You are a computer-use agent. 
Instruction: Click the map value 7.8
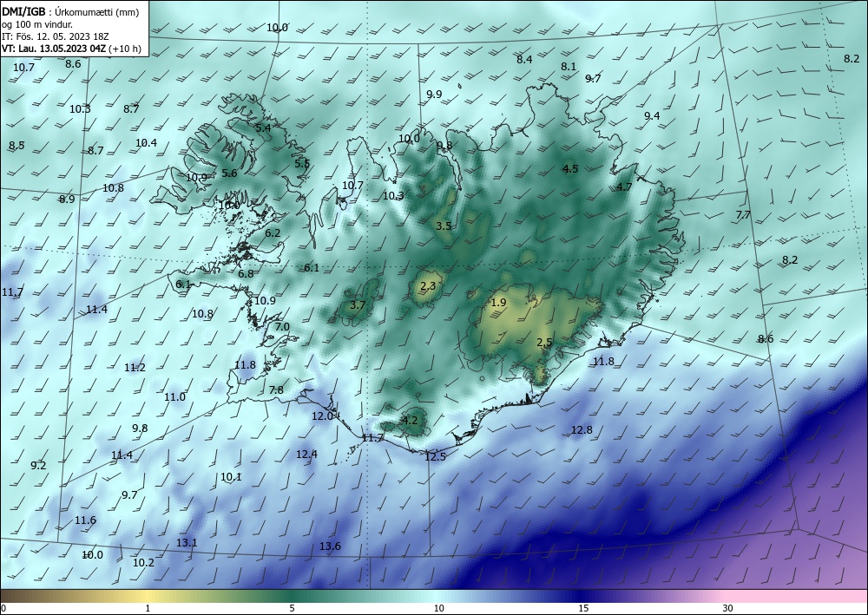pos(276,390)
